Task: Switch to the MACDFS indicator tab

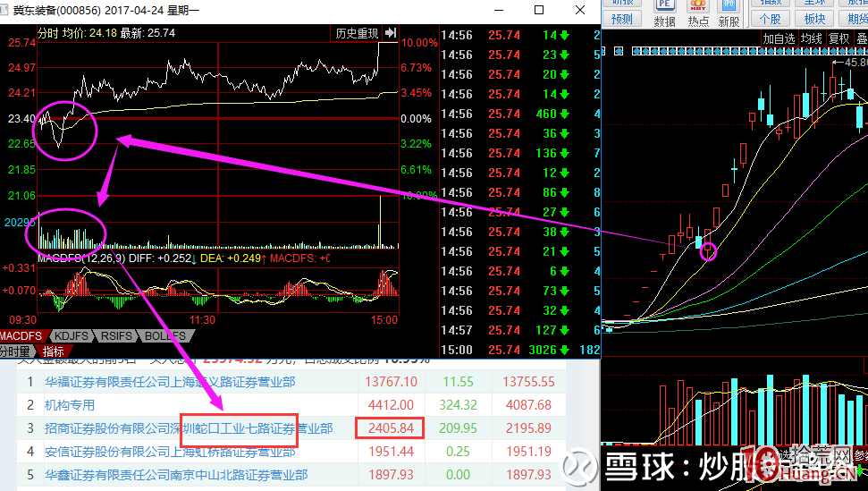Action: coord(22,336)
